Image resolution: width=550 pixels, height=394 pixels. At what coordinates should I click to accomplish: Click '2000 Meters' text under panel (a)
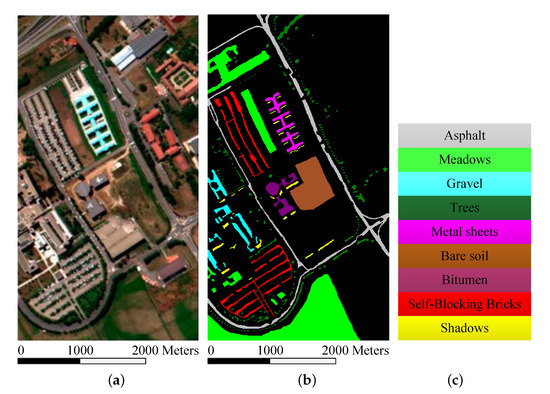165,350
